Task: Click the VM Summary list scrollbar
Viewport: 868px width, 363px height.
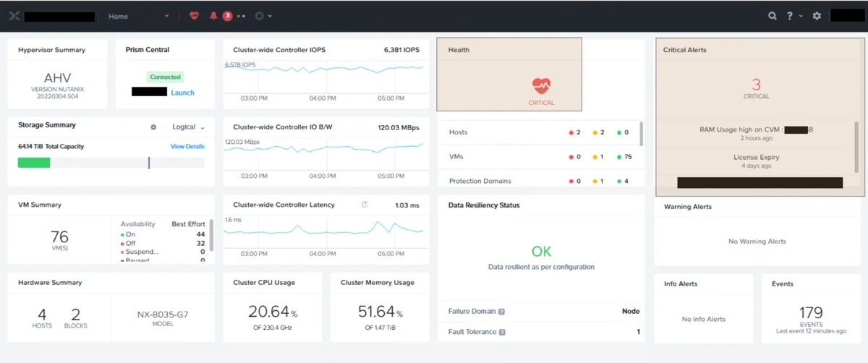Action: [x=212, y=236]
